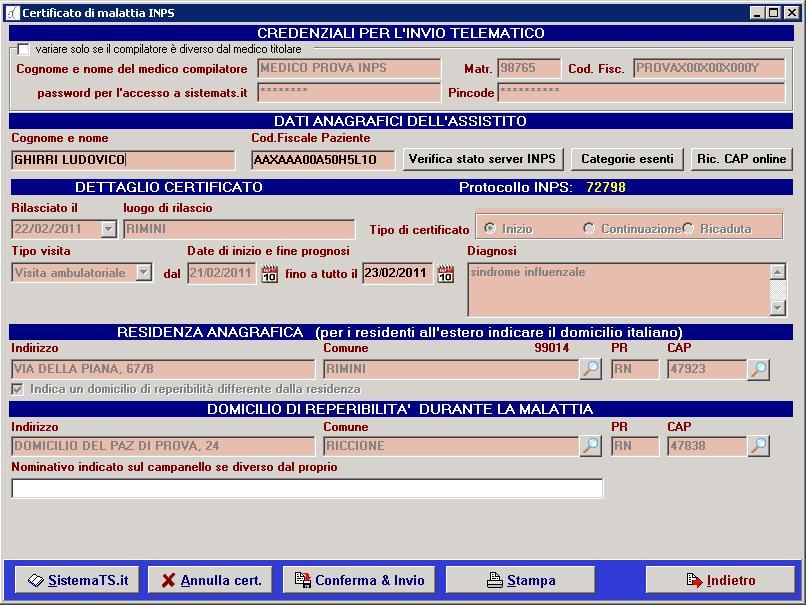Maximize the Certificato di malattia window
This screenshot has width=806, height=605.
(x=773, y=13)
